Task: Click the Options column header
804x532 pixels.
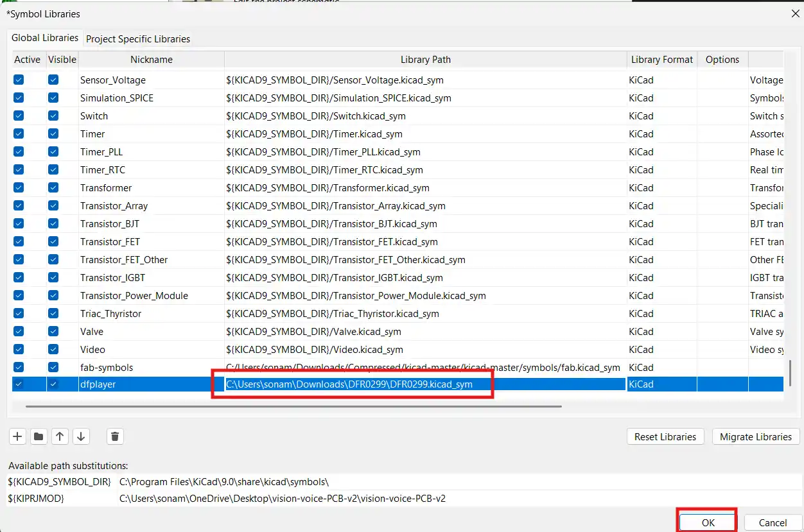Action: coord(722,60)
